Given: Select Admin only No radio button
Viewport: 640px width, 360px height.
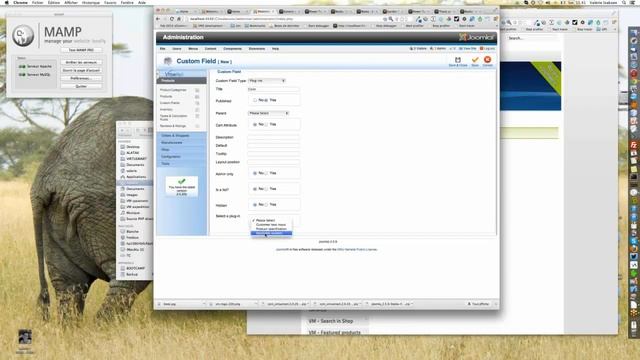Looking at the screenshot, I should pyautogui.click(x=255, y=173).
